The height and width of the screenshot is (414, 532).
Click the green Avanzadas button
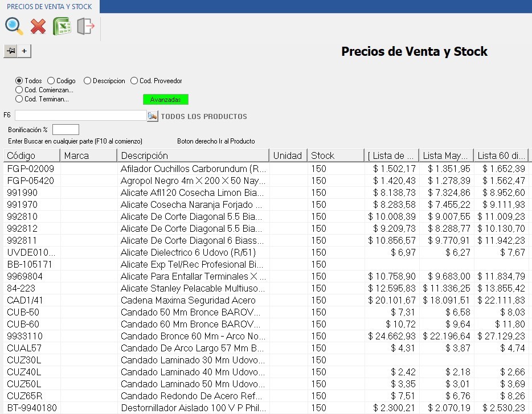pos(165,100)
